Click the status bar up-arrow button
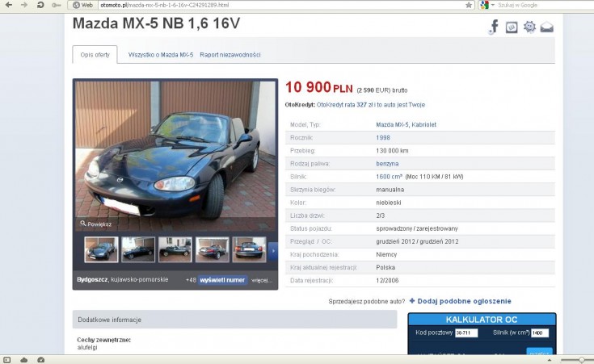Screen dimensions: 594x364 pyautogui.click(x=550, y=360)
